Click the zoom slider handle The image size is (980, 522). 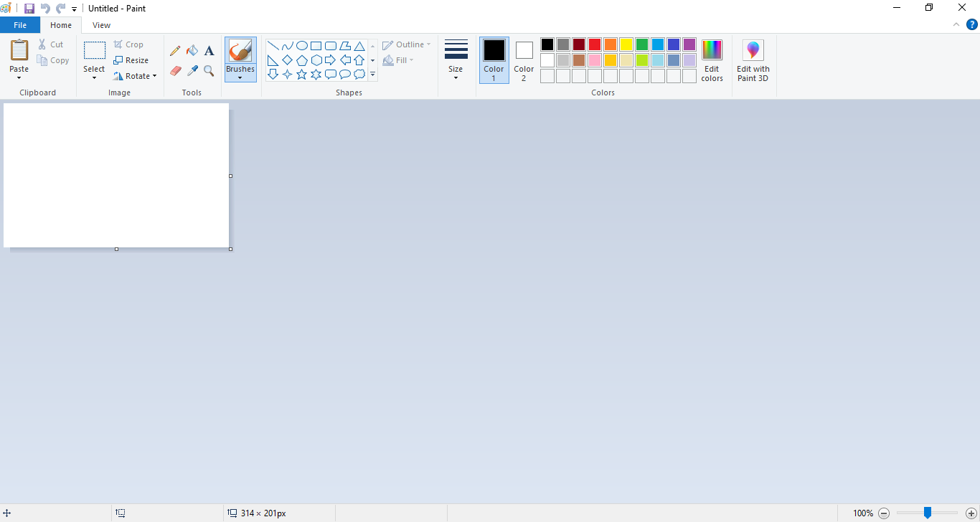click(x=928, y=513)
